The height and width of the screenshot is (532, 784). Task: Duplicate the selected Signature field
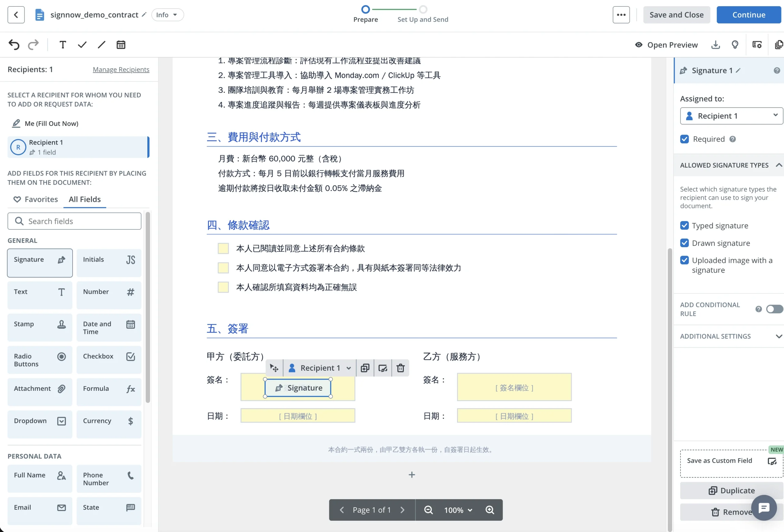365,368
